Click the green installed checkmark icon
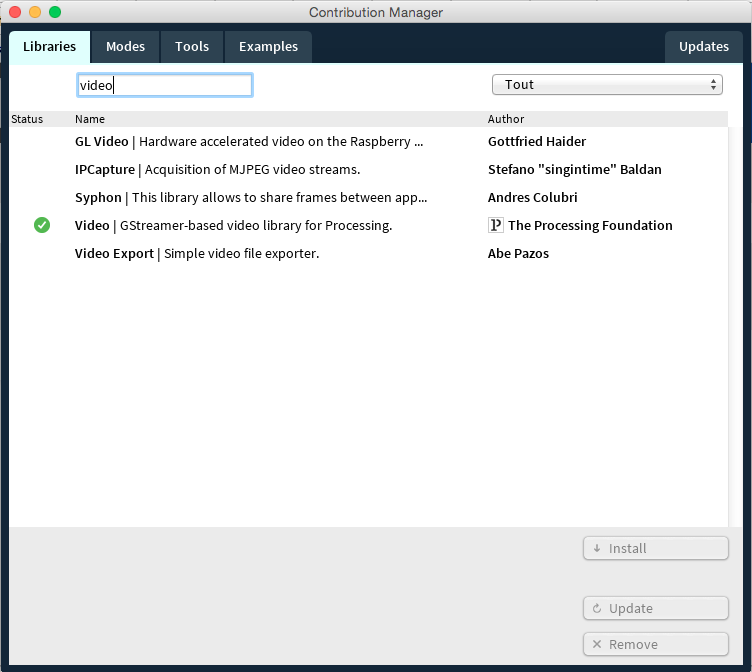Viewport: 752px width, 672px height. (41, 225)
